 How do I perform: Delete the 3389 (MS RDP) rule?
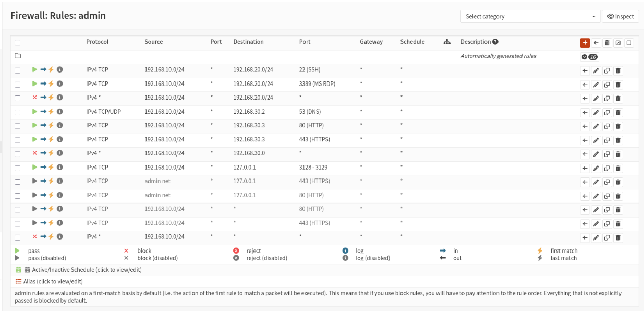pos(618,85)
